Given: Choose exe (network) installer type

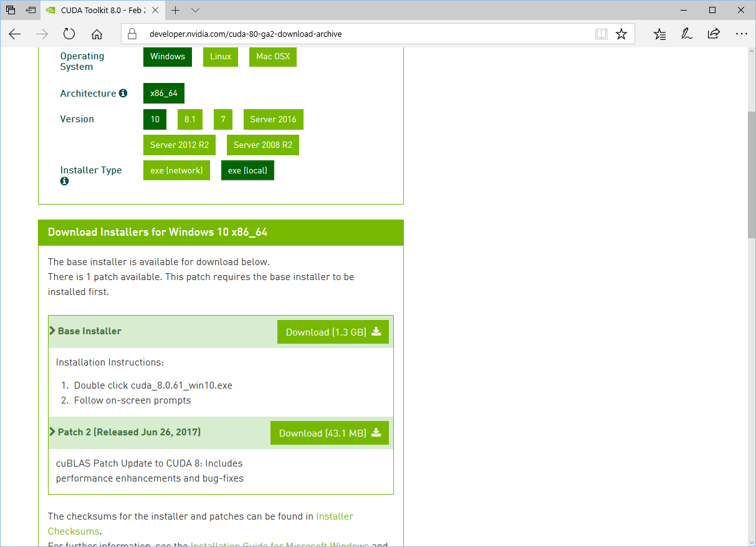Looking at the screenshot, I should [176, 170].
